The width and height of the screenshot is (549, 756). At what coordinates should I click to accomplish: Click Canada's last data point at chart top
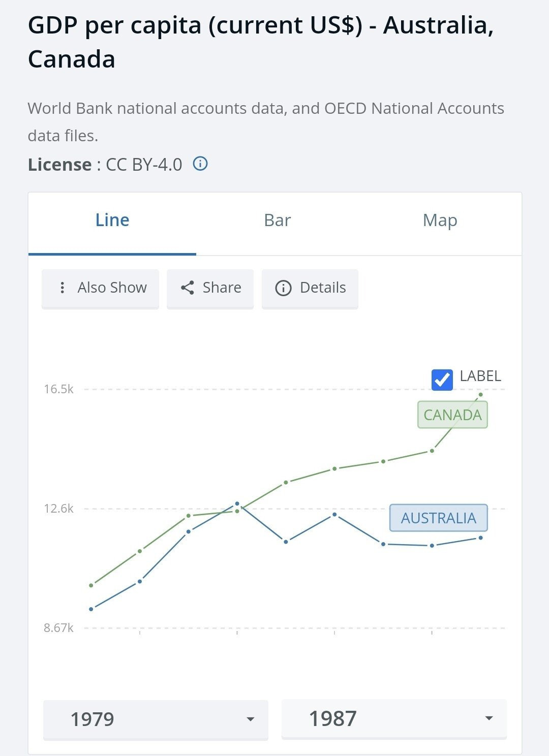pyautogui.click(x=480, y=395)
